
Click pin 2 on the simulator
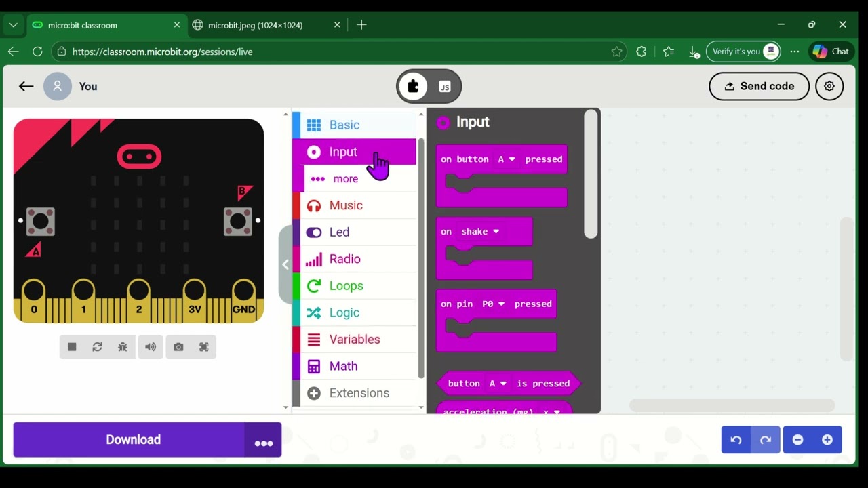pyautogui.click(x=138, y=301)
